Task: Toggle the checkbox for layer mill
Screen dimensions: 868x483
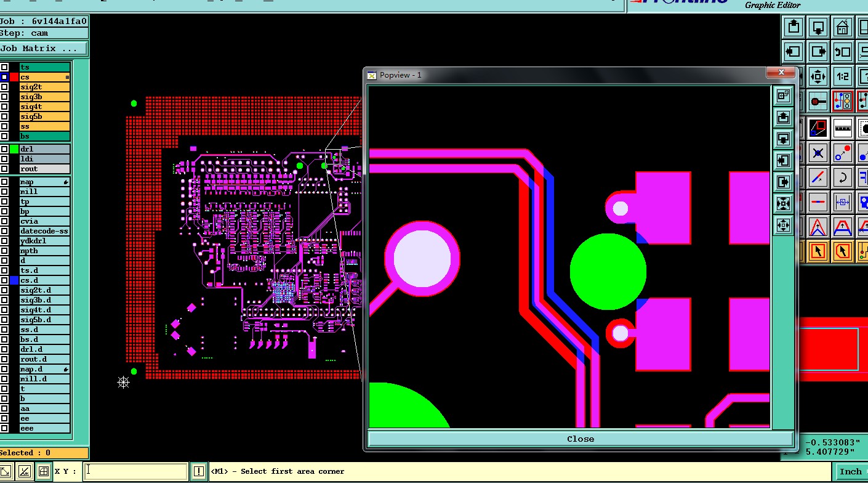Action: 4,192
